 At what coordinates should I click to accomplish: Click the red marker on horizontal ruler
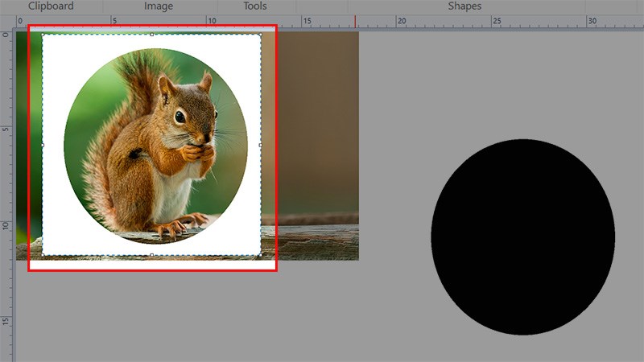[x=355, y=22]
